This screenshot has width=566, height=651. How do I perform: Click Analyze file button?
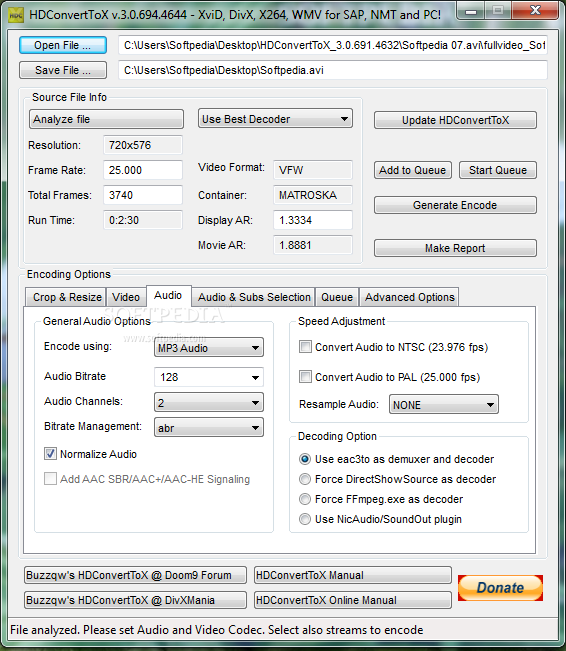tap(106, 120)
